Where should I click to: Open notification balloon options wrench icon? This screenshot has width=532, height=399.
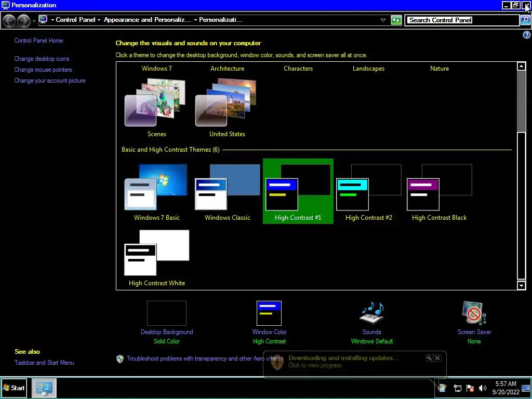(429, 358)
